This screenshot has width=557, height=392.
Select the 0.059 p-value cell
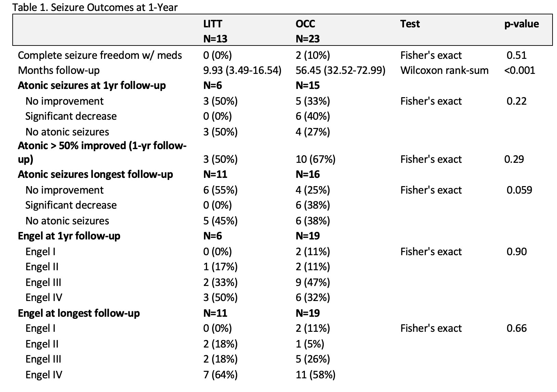tap(519, 190)
